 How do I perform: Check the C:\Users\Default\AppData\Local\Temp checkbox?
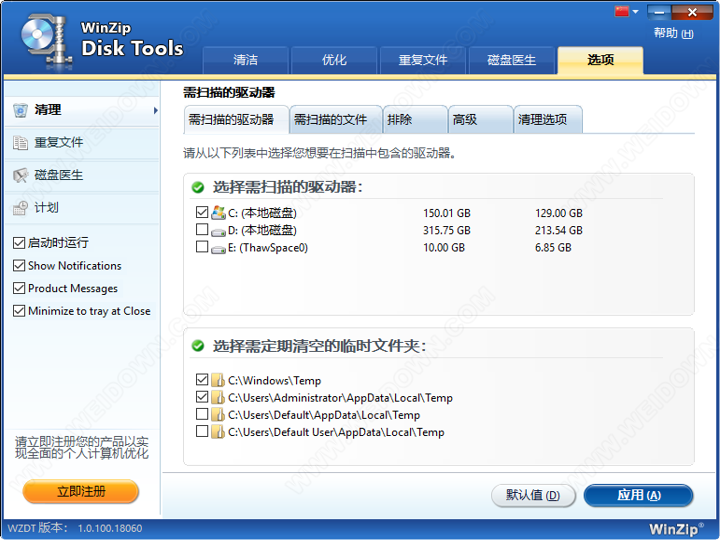(202, 414)
